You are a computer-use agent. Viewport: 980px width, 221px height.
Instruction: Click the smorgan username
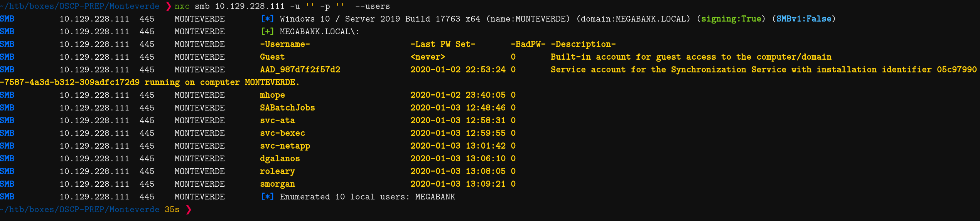point(277,184)
